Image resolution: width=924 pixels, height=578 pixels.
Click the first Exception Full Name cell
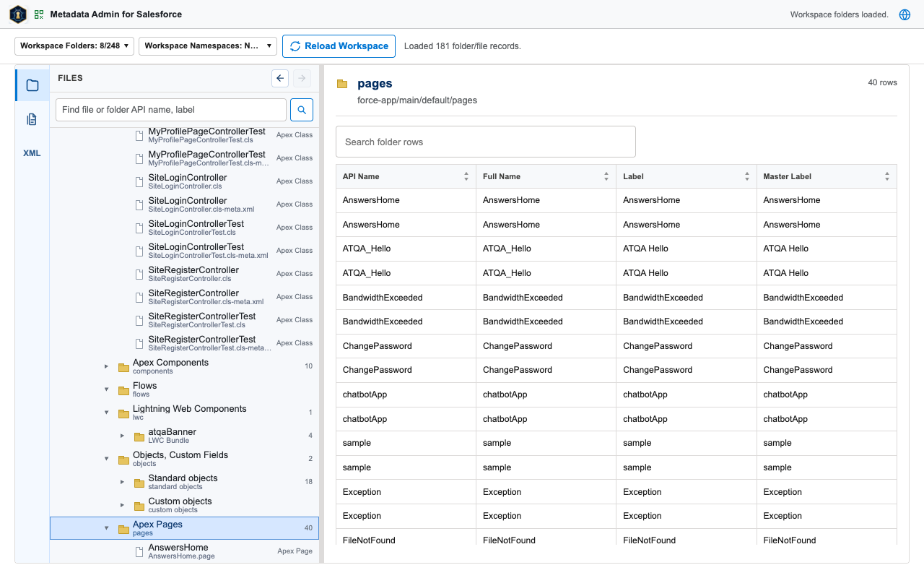click(x=546, y=492)
